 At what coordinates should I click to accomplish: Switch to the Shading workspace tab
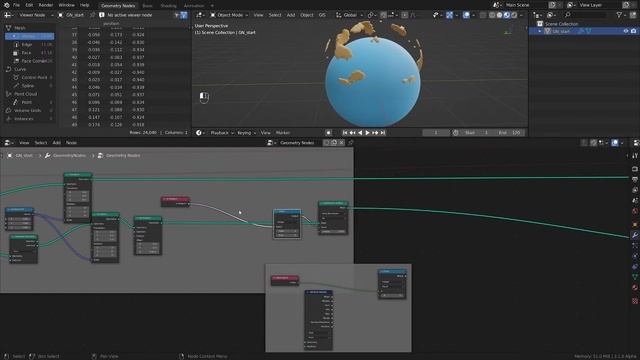point(168,6)
